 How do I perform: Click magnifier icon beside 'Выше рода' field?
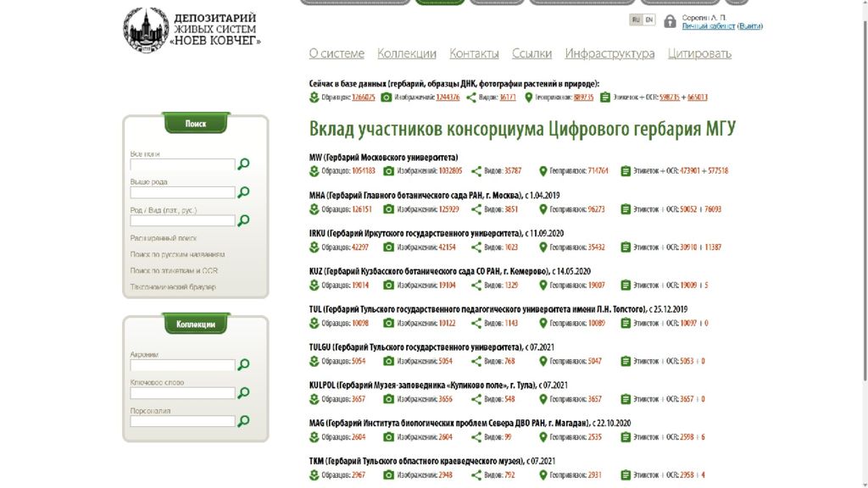[243, 192]
